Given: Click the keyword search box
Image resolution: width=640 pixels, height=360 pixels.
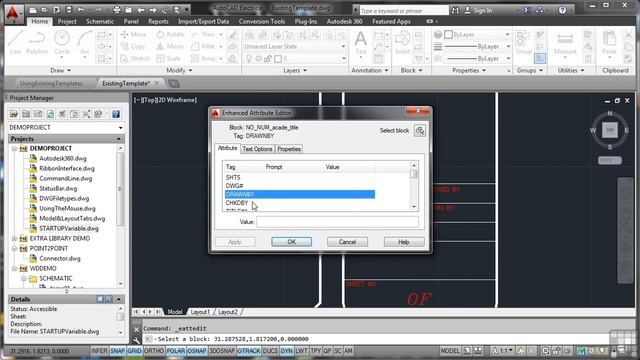Looking at the screenshot, I should 403,11.
